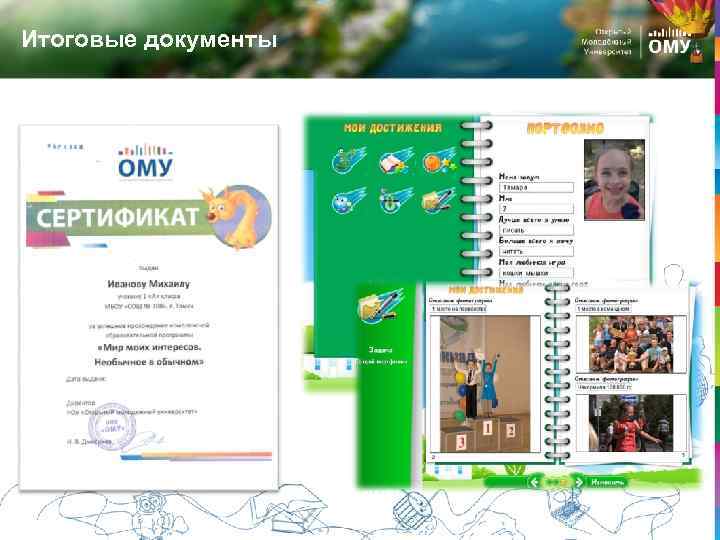Open the group of people photo
Image resolution: width=720 pixels, height=540 pixels.
click(x=631, y=344)
